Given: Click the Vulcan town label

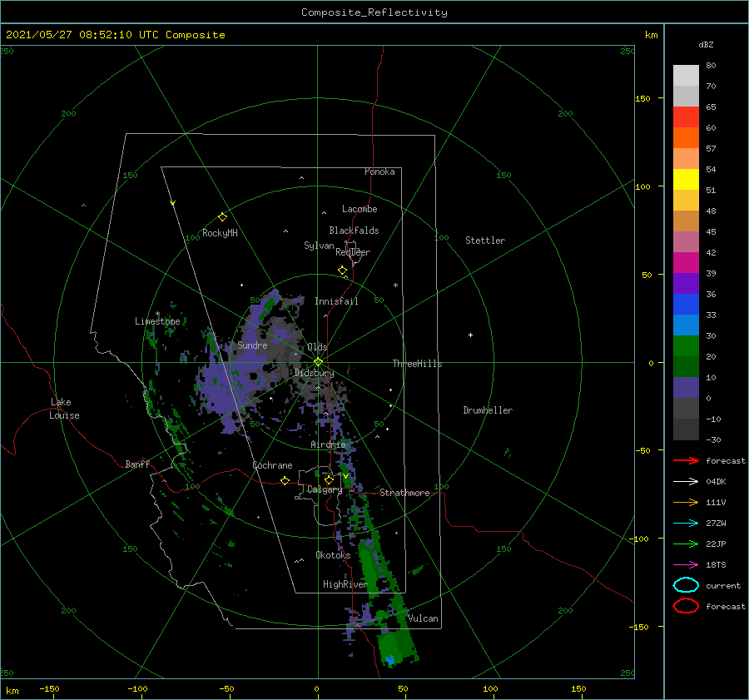Looking at the screenshot, I should pos(424,618).
